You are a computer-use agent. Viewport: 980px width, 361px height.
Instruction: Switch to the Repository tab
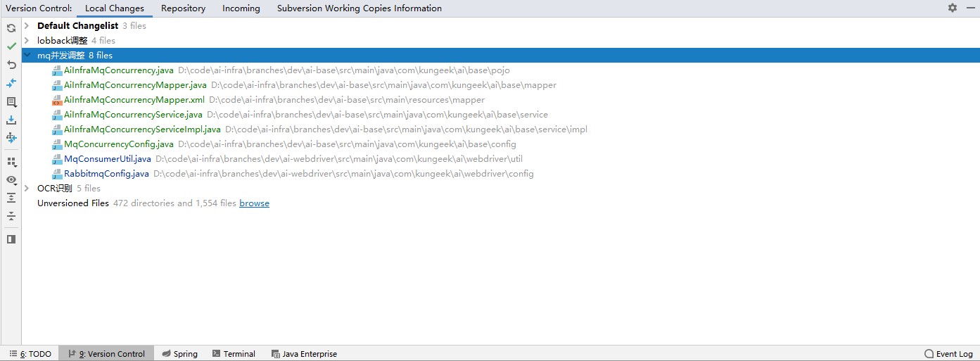point(183,8)
